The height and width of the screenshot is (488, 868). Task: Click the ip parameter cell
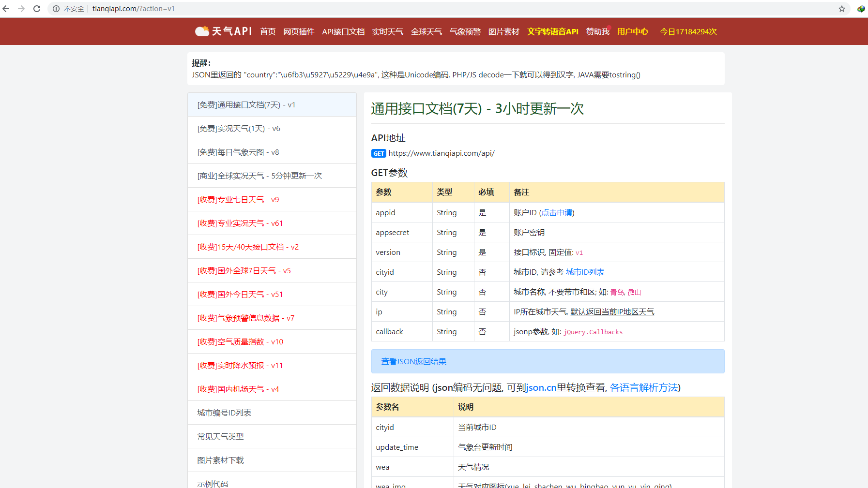pyautogui.click(x=402, y=311)
